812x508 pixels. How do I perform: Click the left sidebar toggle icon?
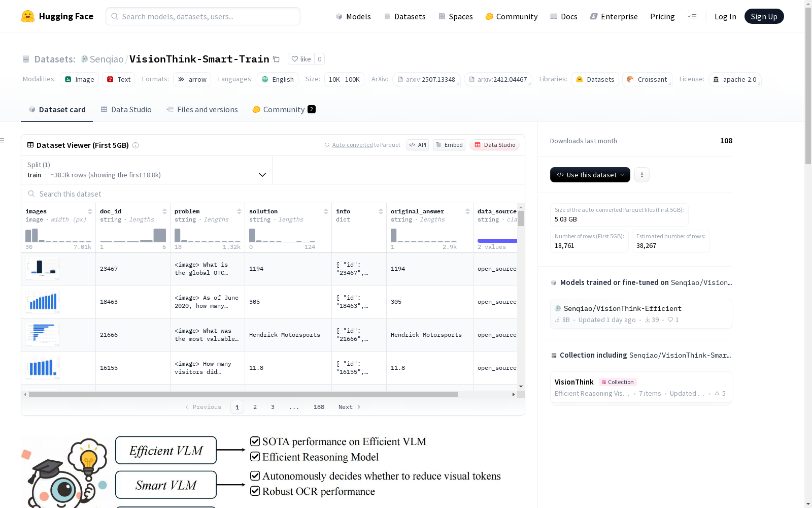point(3,140)
